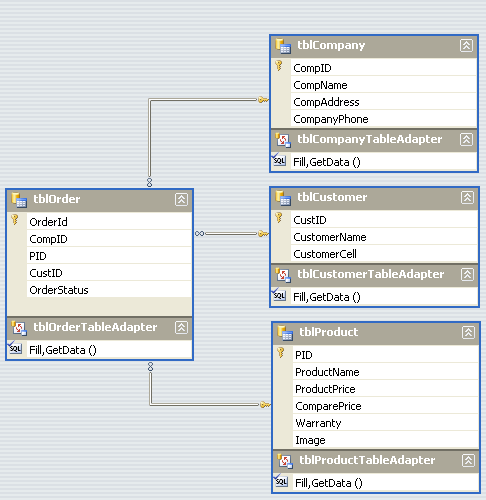Click the SQL icon in tblCompanyTableAdapter
Image resolution: width=486 pixels, height=500 pixels.
pyautogui.click(x=279, y=160)
